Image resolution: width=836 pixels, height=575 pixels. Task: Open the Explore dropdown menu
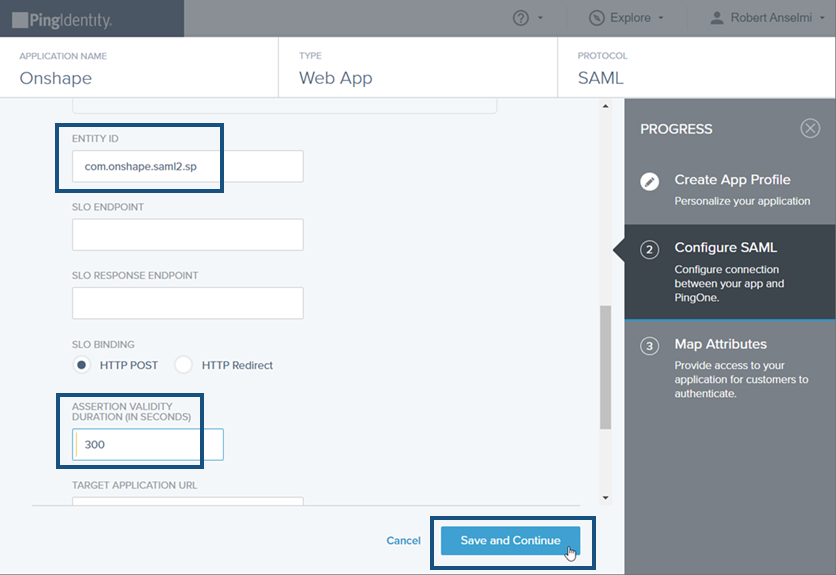(x=626, y=18)
